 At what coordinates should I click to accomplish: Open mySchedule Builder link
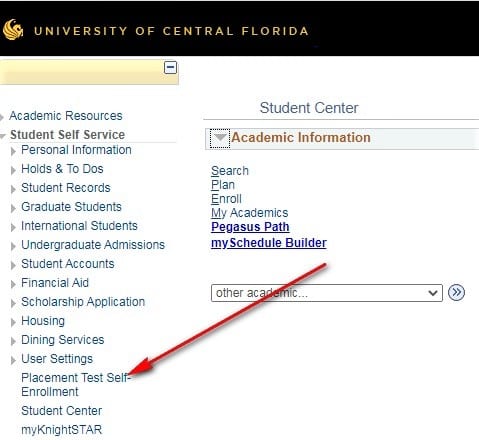tap(269, 243)
